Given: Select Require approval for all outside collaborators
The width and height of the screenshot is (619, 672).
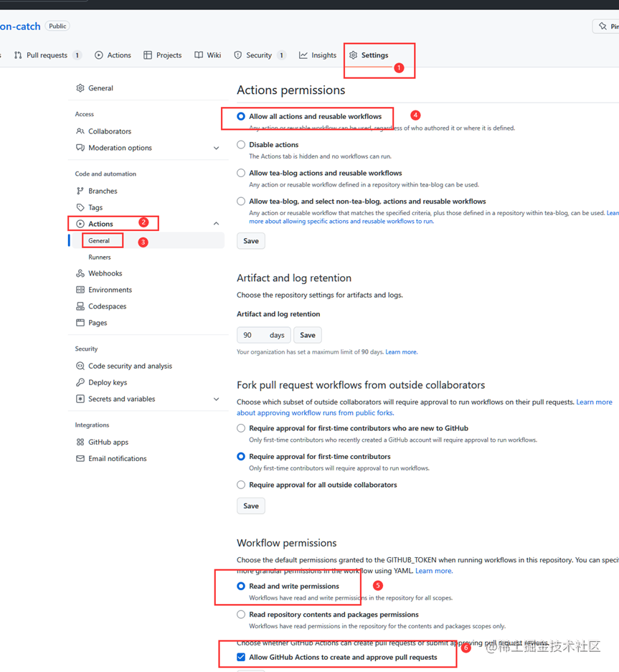Looking at the screenshot, I should point(241,485).
